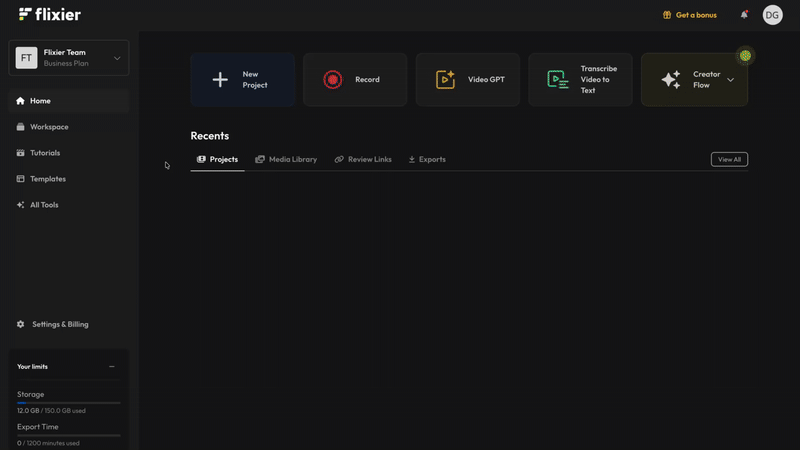Click the Storage usage progress bar
Viewport: 800px width, 450px height.
68,403
